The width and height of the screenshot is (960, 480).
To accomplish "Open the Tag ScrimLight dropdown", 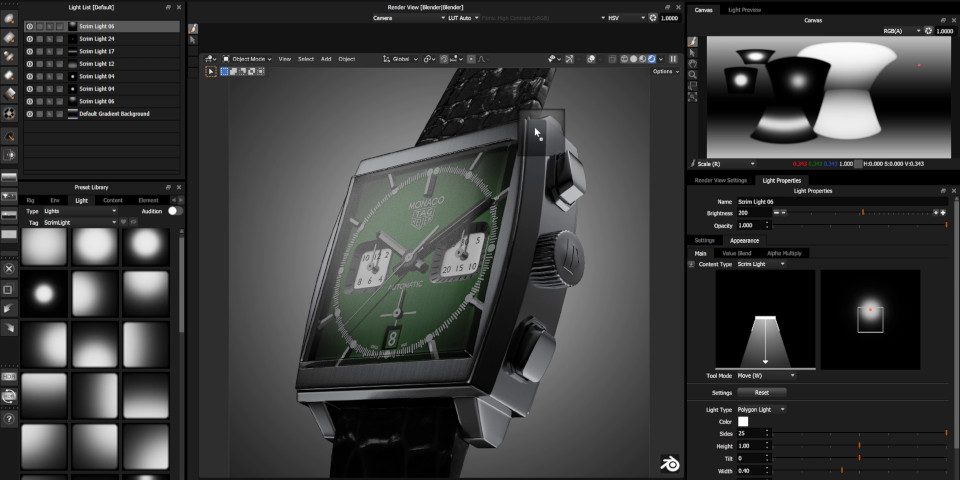I will coord(80,222).
